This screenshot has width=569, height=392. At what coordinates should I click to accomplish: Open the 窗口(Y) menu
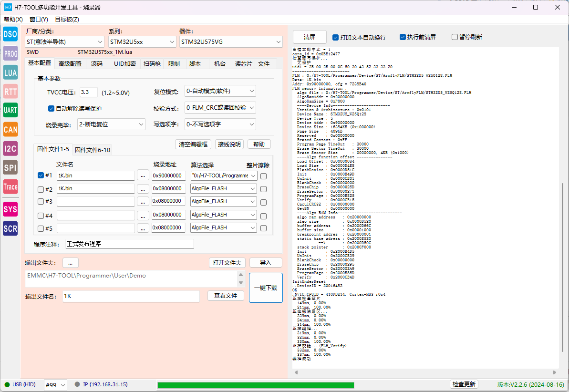39,19
